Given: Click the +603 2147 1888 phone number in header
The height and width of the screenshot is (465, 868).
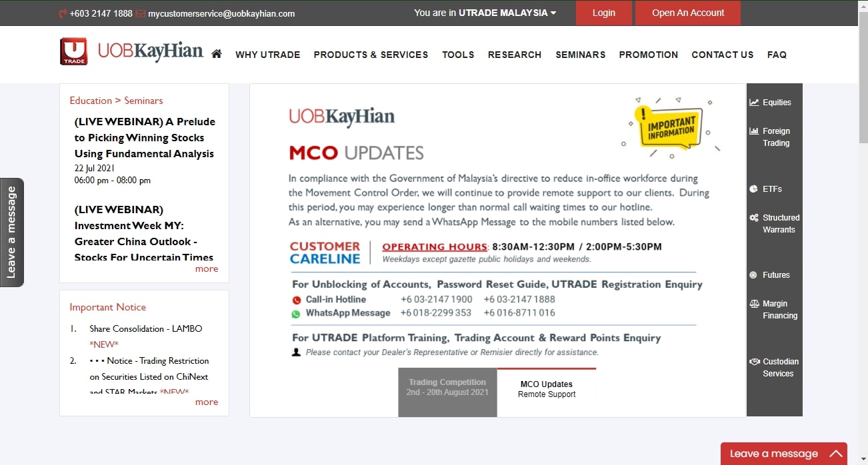Looking at the screenshot, I should pos(101,13).
